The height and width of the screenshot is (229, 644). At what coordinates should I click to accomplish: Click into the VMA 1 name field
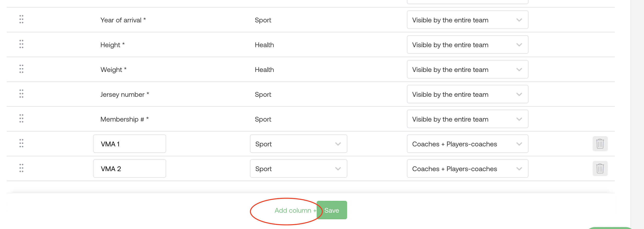[x=129, y=144]
